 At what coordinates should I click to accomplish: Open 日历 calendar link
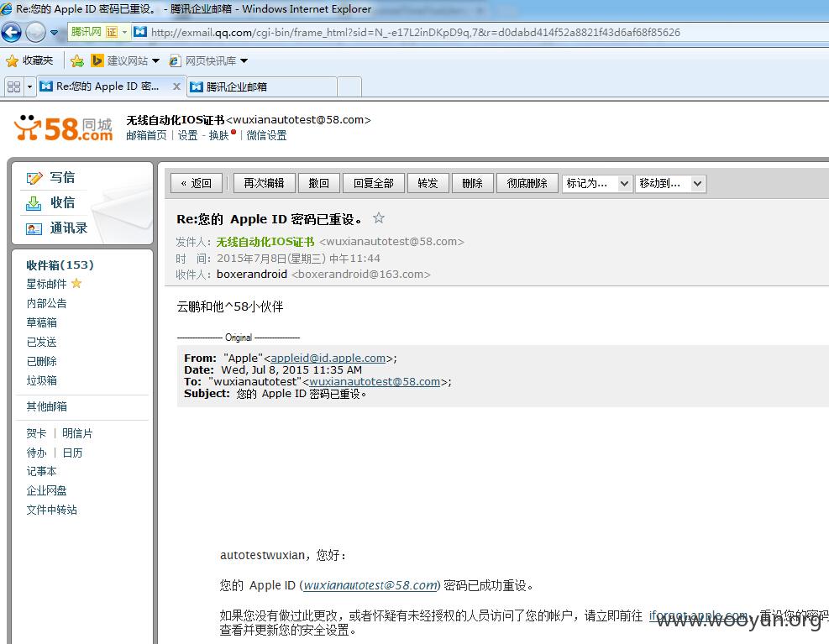72,453
